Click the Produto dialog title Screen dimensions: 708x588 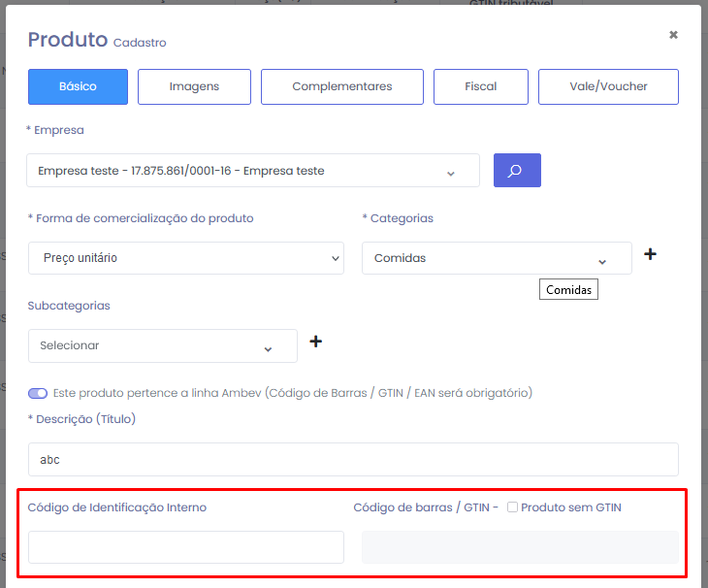(x=67, y=40)
